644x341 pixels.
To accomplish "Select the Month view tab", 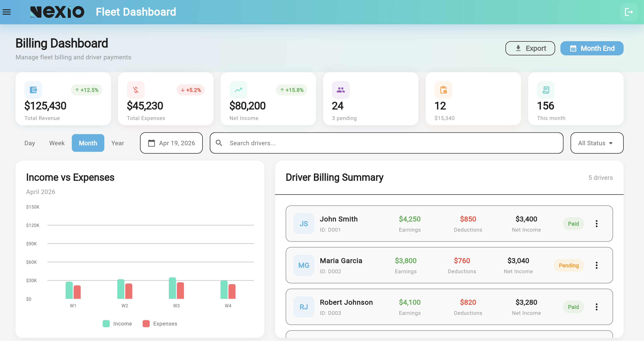I will pos(88,143).
